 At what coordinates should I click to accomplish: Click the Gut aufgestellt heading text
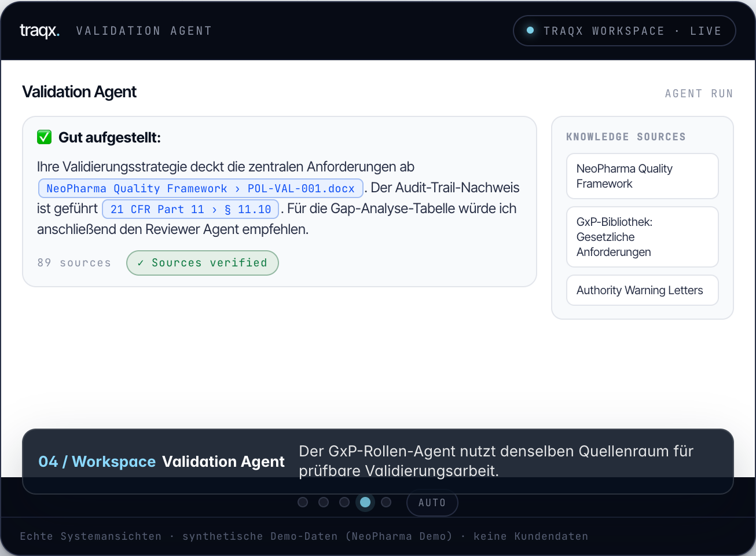(109, 138)
